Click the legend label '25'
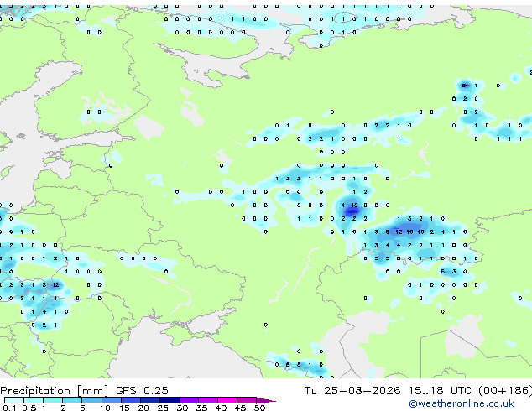The width and height of the screenshot is (532, 411). [x=163, y=408]
